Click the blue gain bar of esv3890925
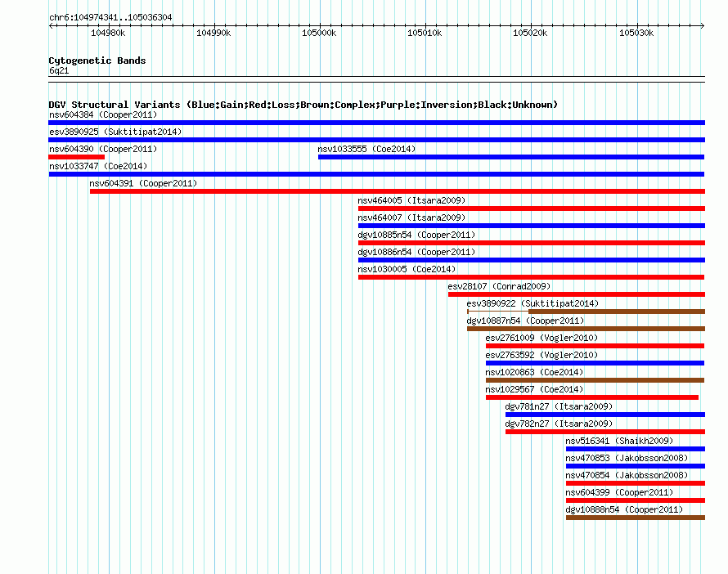Image resolution: width=728 pixels, height=574 pixels. point(376,140)
